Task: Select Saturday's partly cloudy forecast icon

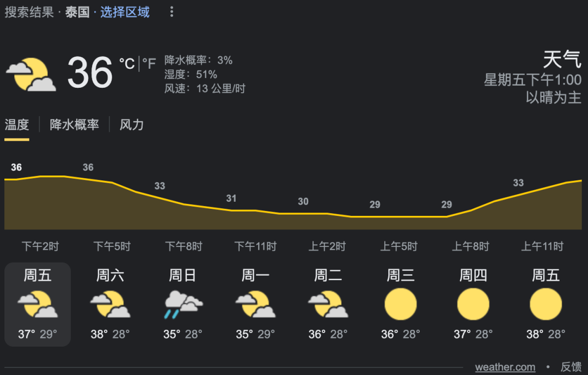Action: coord(110,304)
